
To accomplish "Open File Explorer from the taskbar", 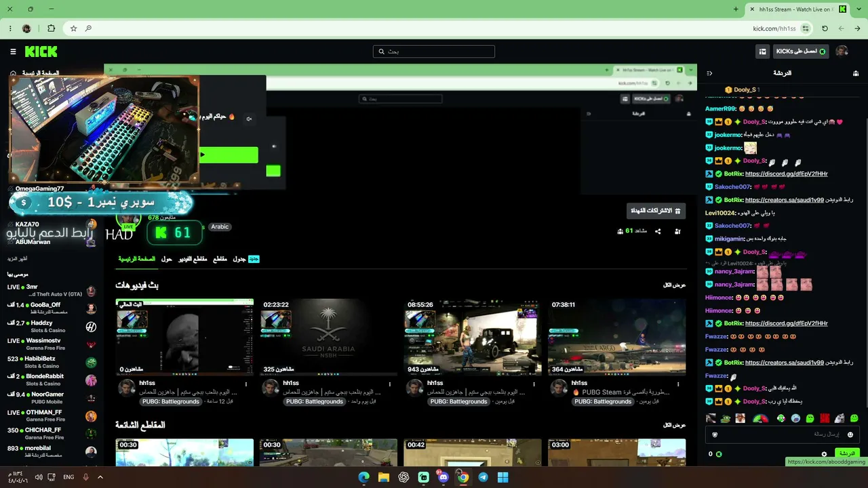I will [x=384, y=477].
